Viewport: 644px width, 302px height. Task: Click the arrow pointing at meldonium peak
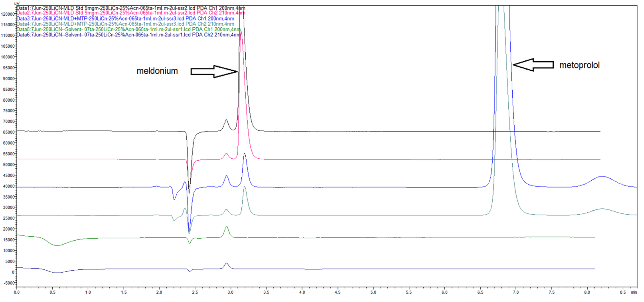point(214,71)
